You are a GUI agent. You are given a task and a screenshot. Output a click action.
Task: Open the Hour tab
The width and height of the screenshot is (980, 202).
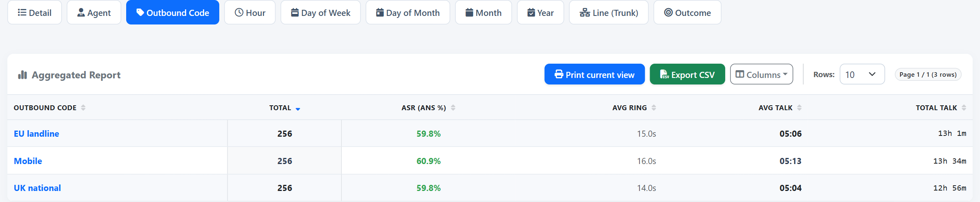coord(250,13)
